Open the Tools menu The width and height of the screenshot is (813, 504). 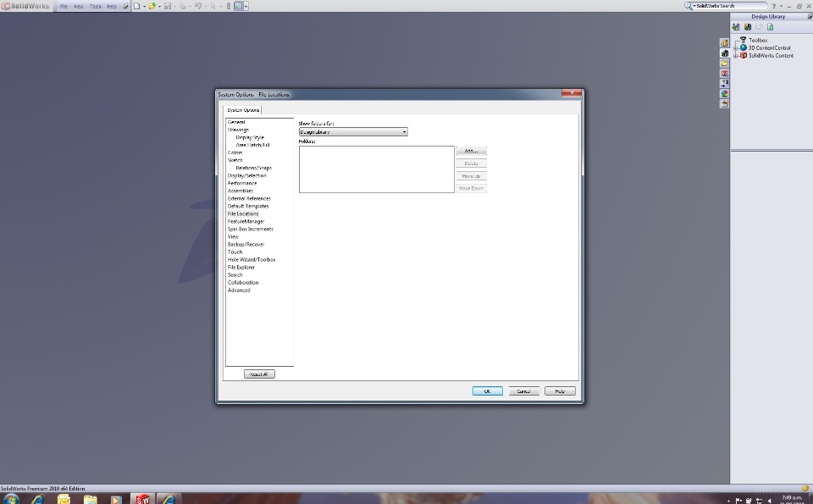pos(96,6)
